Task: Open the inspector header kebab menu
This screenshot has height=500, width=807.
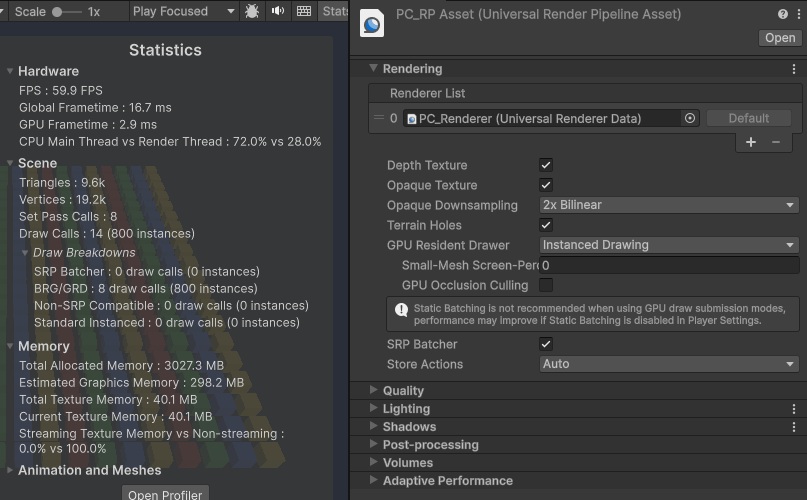Action: point(798,14)
